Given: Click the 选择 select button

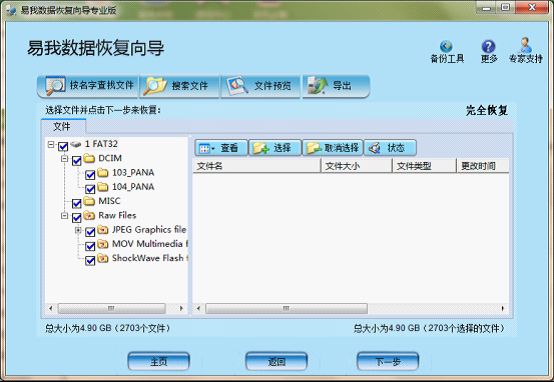Looking at the screenshot, I should point(275,148).
